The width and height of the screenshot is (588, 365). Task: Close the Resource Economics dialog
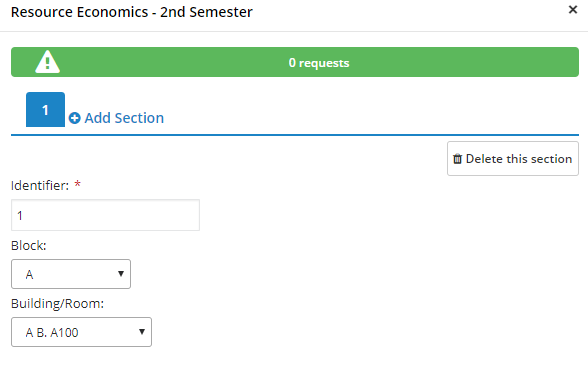coord(573,10)
